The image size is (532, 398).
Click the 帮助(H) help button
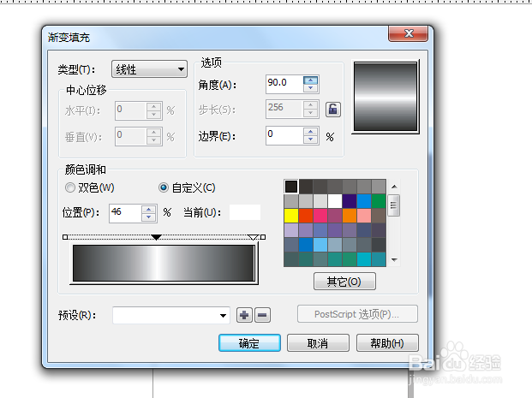[387, 342]
